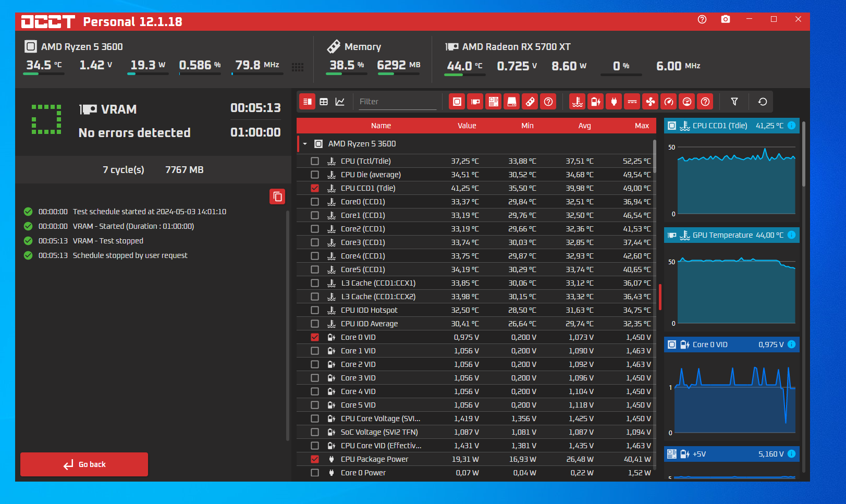Click the sensor table vertical scrollbar

point(654,156)
